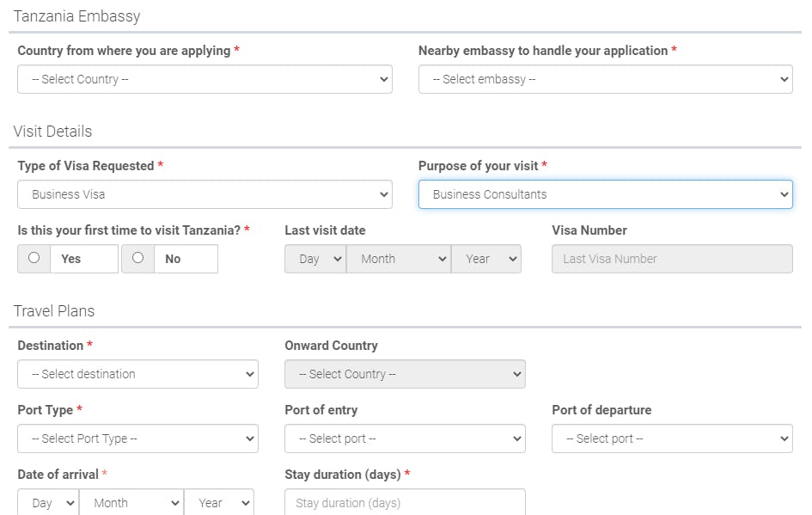
Task: Expand the Select Port Type dropdown
Action: (137, 438)
